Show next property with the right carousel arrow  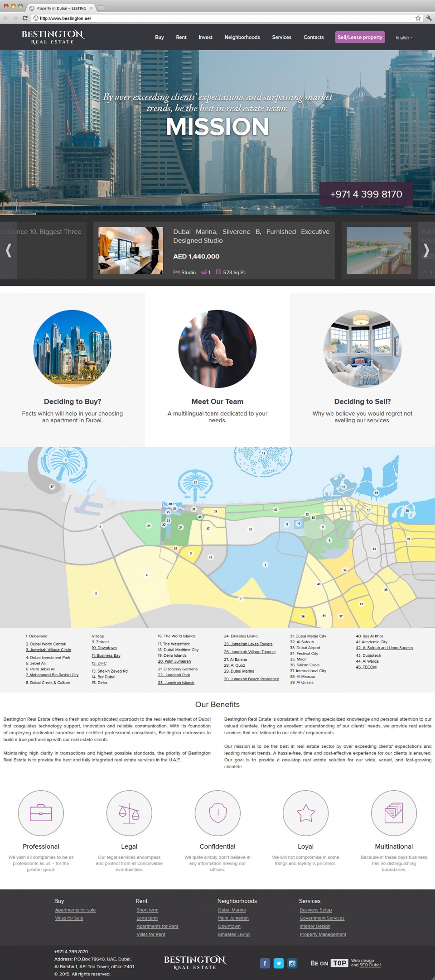(x=426, y=250)
